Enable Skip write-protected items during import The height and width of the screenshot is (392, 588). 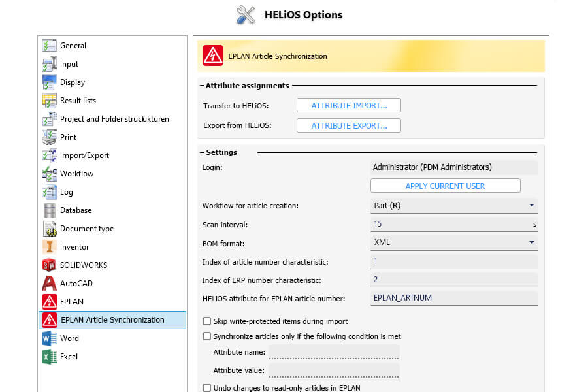point(206,321)
